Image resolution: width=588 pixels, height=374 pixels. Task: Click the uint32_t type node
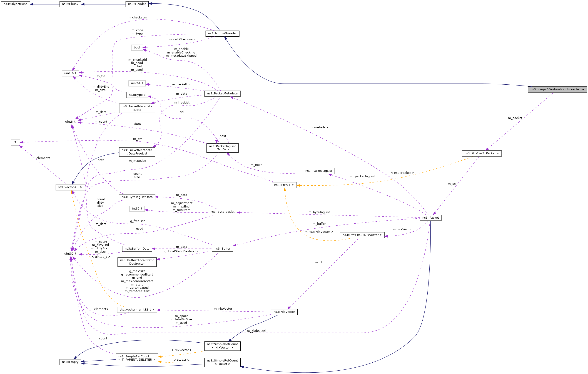coord(70,254)
